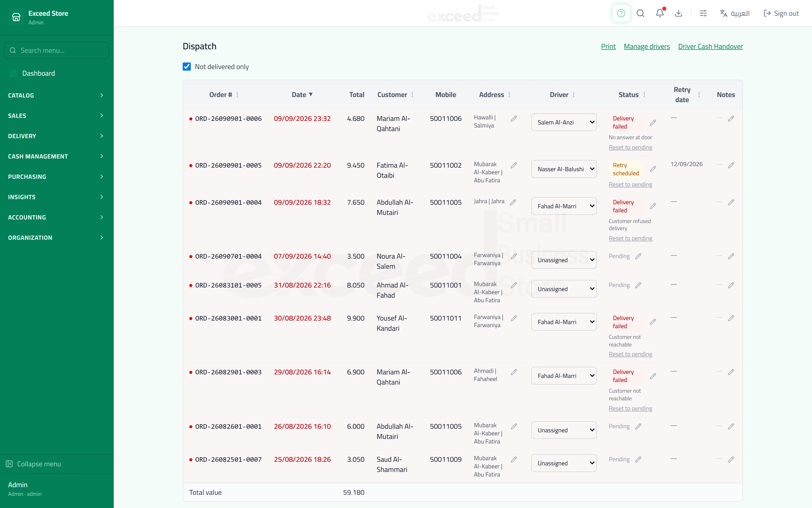Click Sign out button
This screenshot has width=812, height=508.
(781, 13)
